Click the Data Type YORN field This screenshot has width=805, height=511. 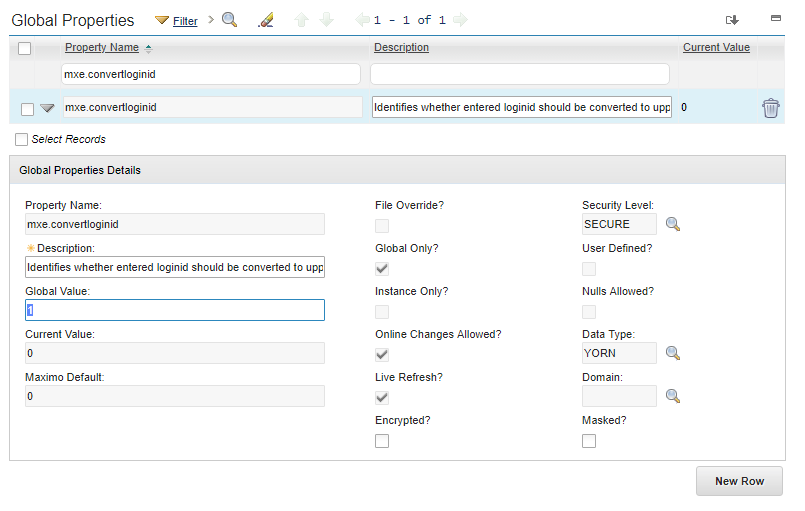coord(619,353)
